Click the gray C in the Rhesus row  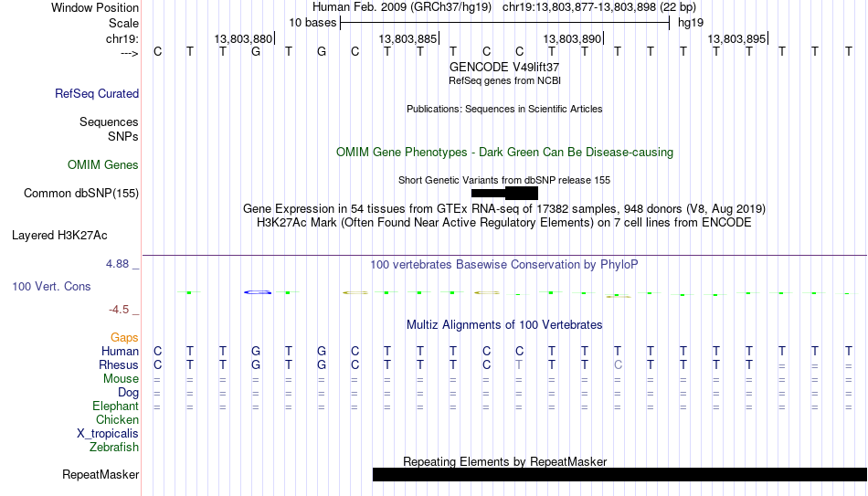[618, 364]
